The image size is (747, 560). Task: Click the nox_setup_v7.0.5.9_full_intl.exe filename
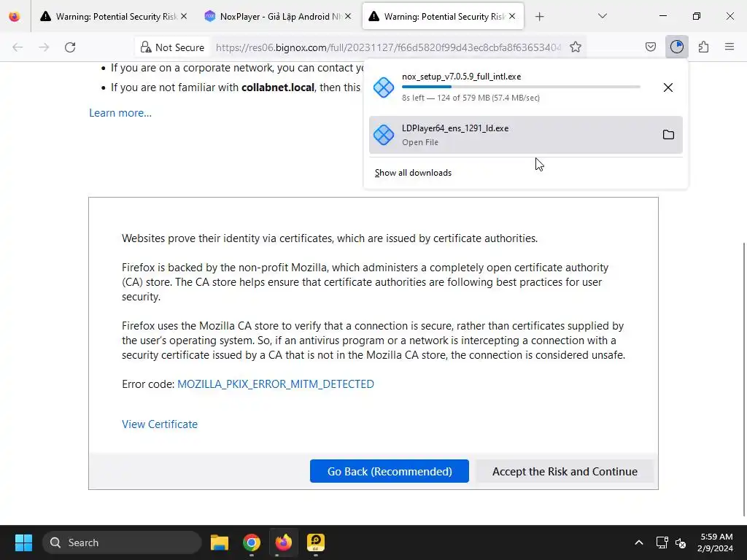click(461, 77)
